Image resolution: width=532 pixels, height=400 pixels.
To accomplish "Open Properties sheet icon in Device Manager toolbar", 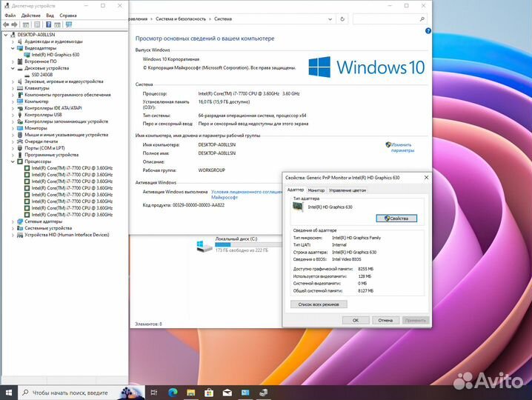I will click(x=37, y=24).
